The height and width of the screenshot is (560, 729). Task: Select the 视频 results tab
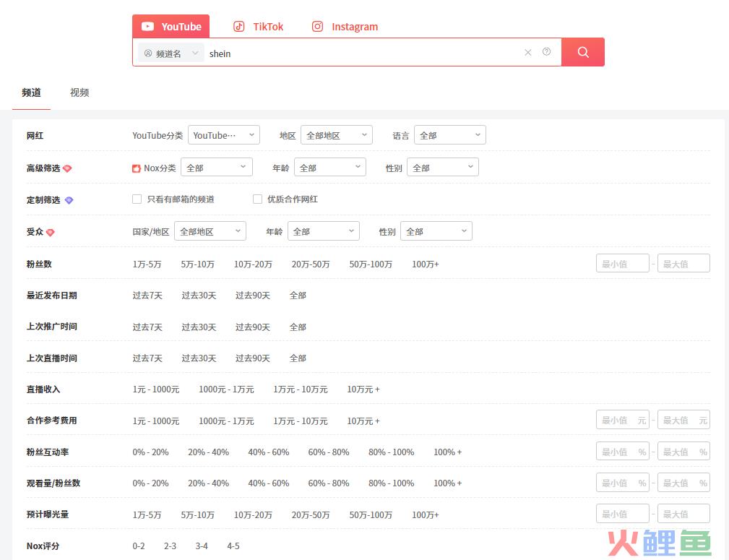(x=79, y=92)
